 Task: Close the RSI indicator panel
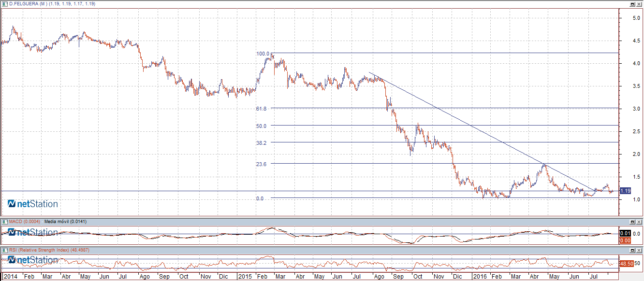[639, 250]
